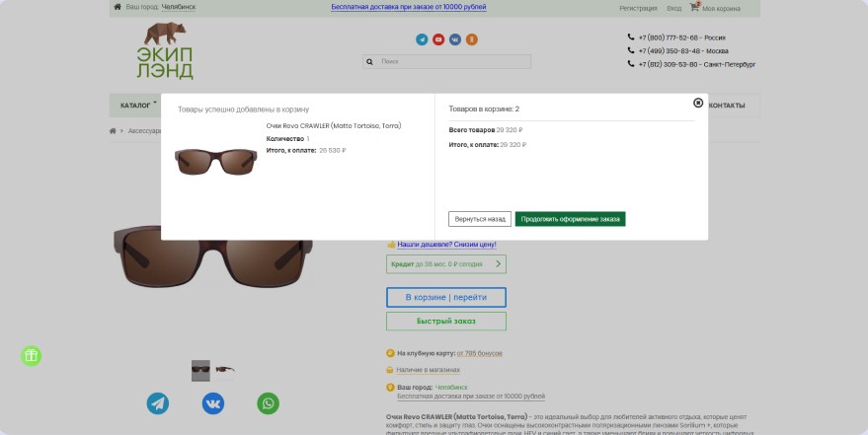This screenshot has height=435, width=868.
Task: Open the КОНТАКТЫ menu item
Action: coord(727,106)
